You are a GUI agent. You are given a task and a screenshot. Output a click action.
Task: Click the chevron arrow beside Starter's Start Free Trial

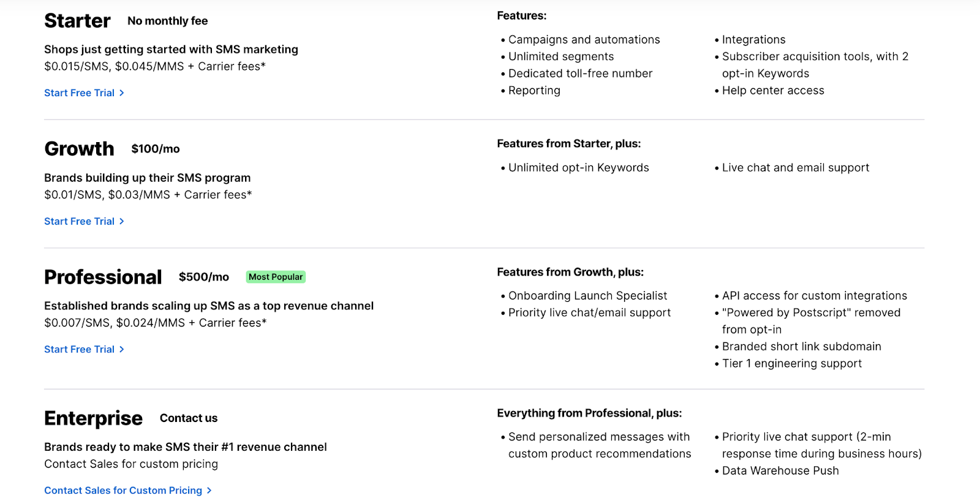pyautogui.click(x=122, y=93)
